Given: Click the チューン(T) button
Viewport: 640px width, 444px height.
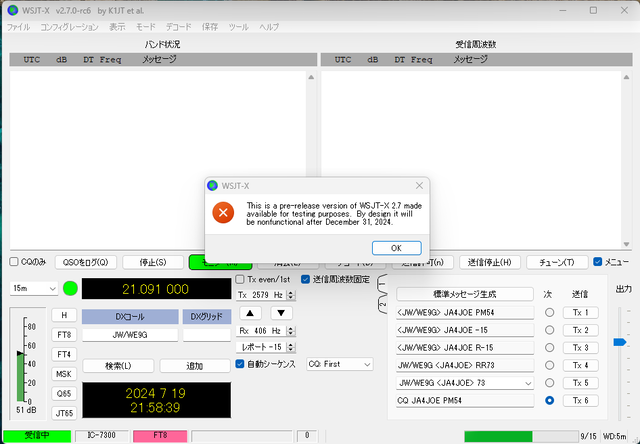Looking at the screenshot, I should pyautogui.click(x=557, y=262).
